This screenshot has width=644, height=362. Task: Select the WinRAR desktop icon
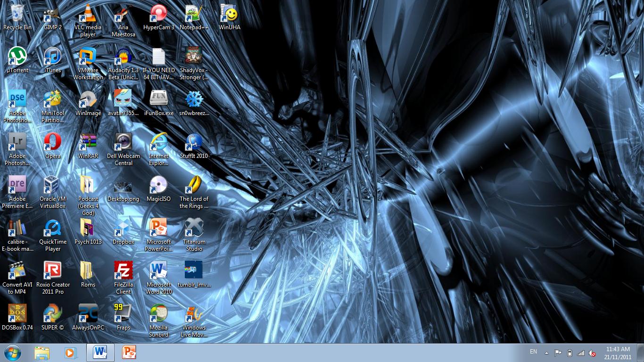(88, 143)
